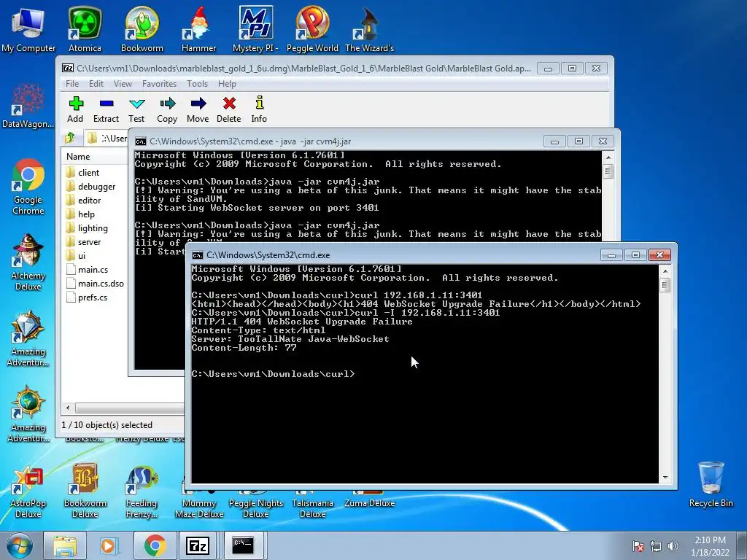Viewport: 747px width, 560px height.
Task: Click the 7z icon in 7-Zip title bar
Action: click(x=68, y=68)
